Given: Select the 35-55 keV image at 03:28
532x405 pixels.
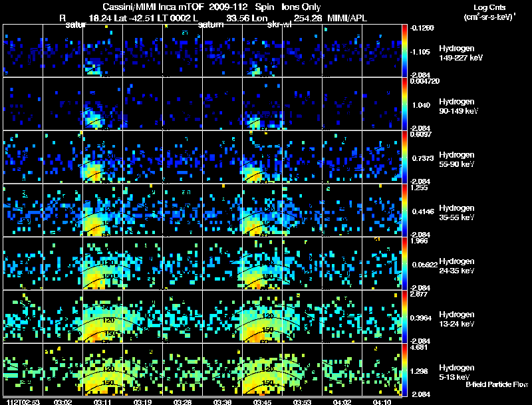Looking at the screenshot, I should (x=182, y=210).
